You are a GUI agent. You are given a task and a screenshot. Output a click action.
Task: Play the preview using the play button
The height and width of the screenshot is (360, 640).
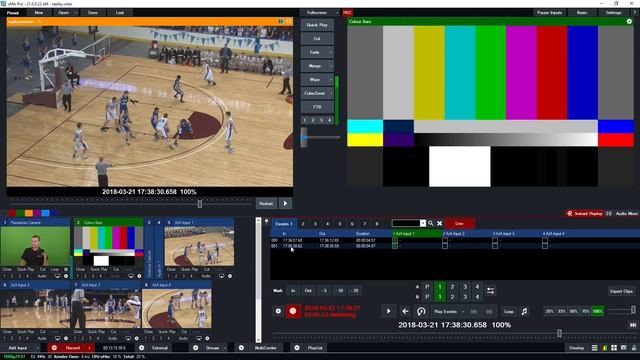click(x=285, y=203)
